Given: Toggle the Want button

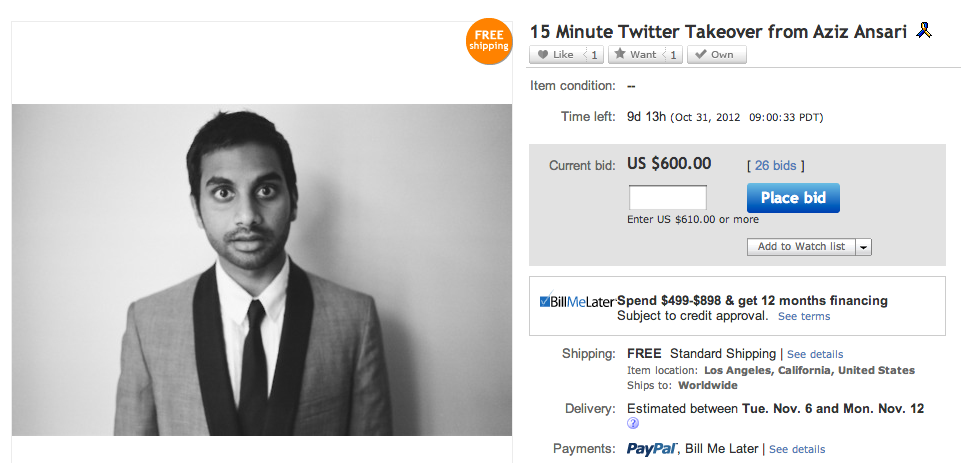Looking at the screenshot, I should (x=645, y=55).
